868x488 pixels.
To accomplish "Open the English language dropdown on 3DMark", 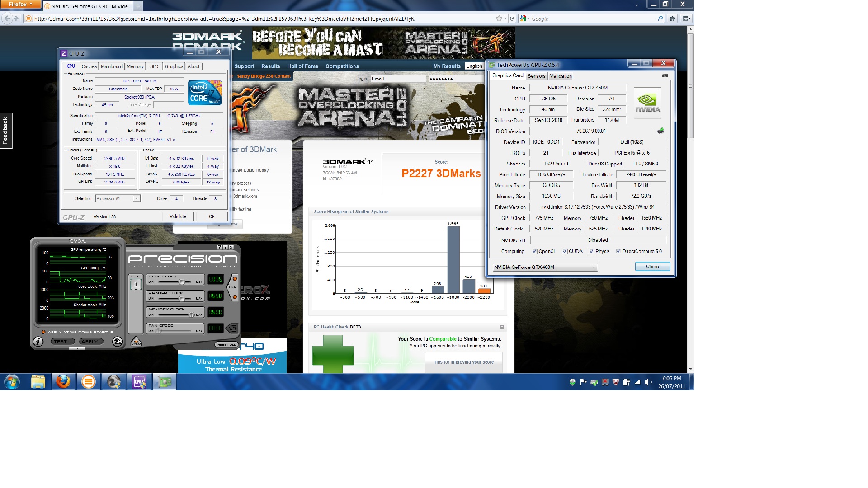I will [474, 66].
